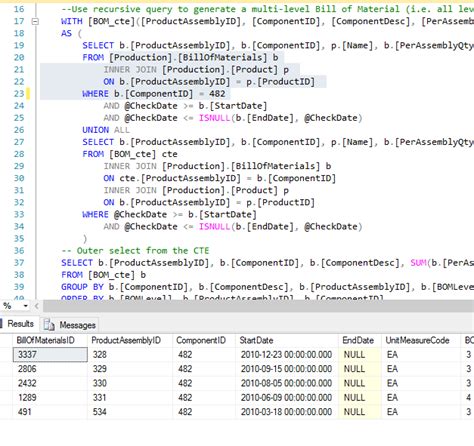The width and height of the screenshot is (474, 446).
Task: Select ProductAssemblyID cell 329
Action: (130, 369)
